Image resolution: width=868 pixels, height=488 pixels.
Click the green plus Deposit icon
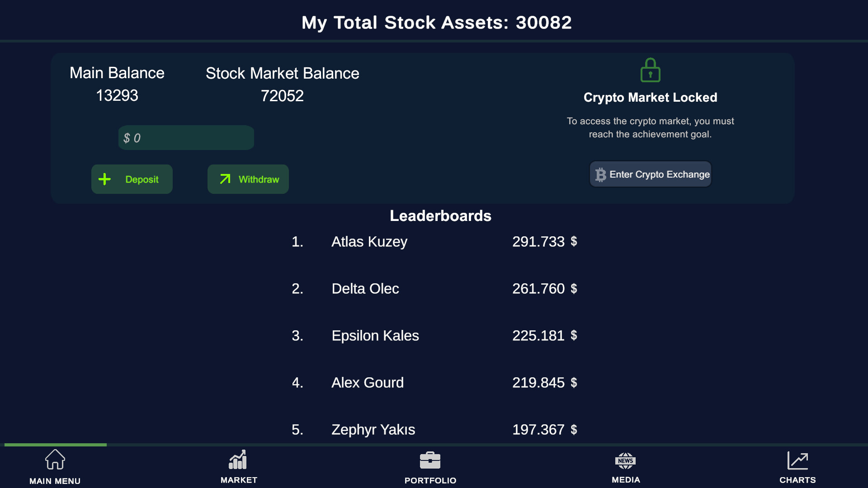(104, 179)
